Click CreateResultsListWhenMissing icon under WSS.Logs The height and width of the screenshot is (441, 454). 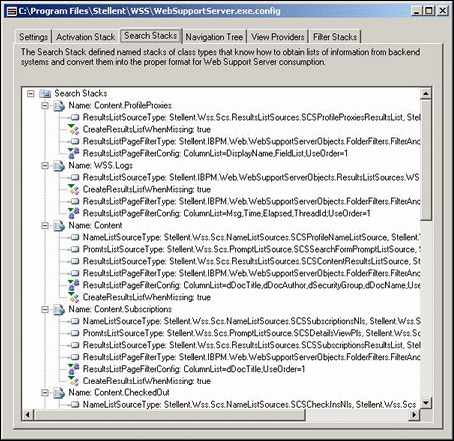click(73, 189)
